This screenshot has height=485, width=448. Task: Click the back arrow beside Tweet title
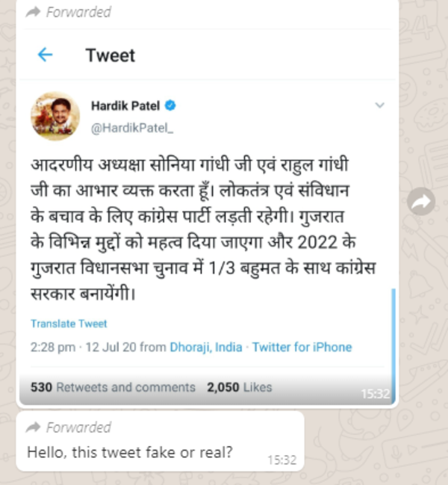click(x=46, y=55)
